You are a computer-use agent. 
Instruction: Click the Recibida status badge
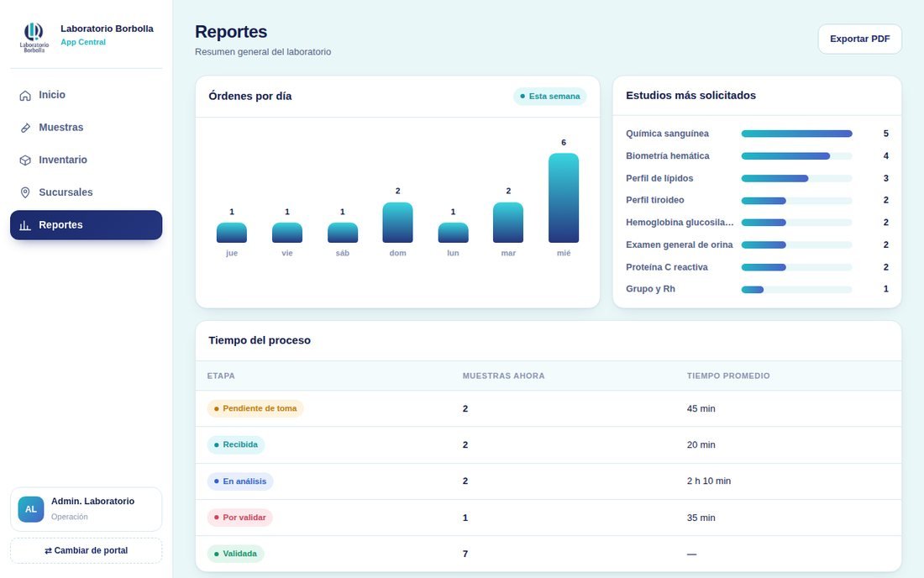pyautogui.click(x=236, y=445)
